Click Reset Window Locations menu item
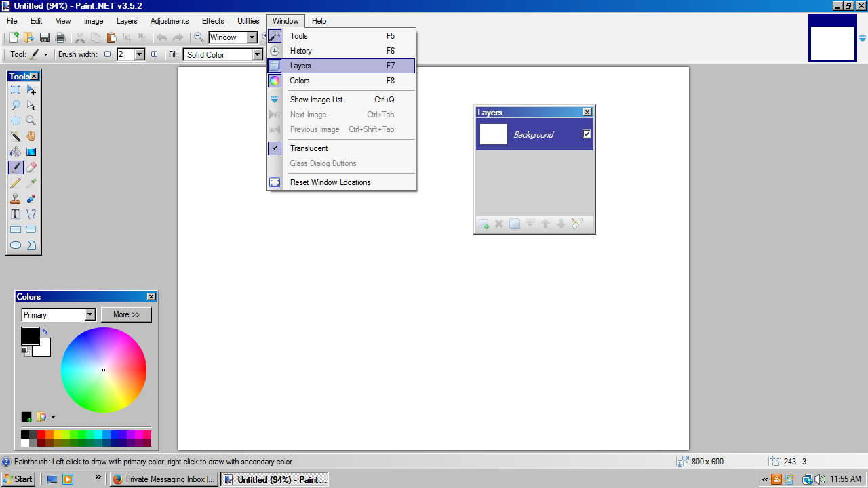Image resolution: width=868 pixels, height=488 pixels. click(x=330, y=182)
